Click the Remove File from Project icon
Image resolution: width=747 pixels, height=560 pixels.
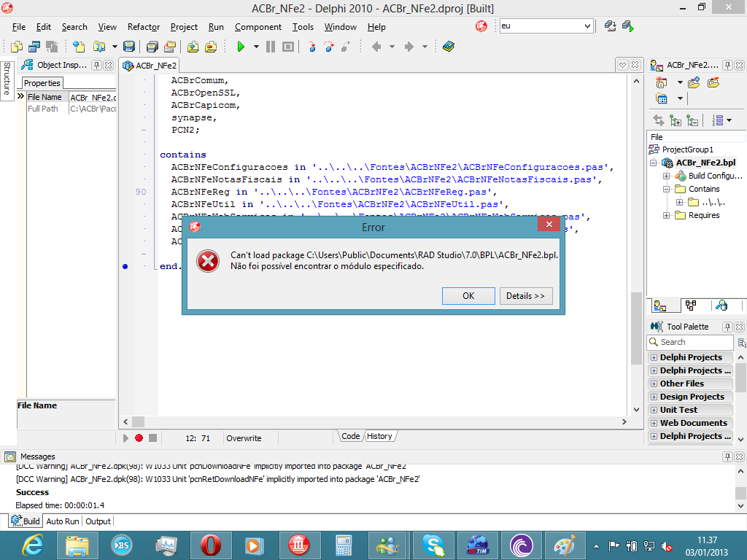211,47
